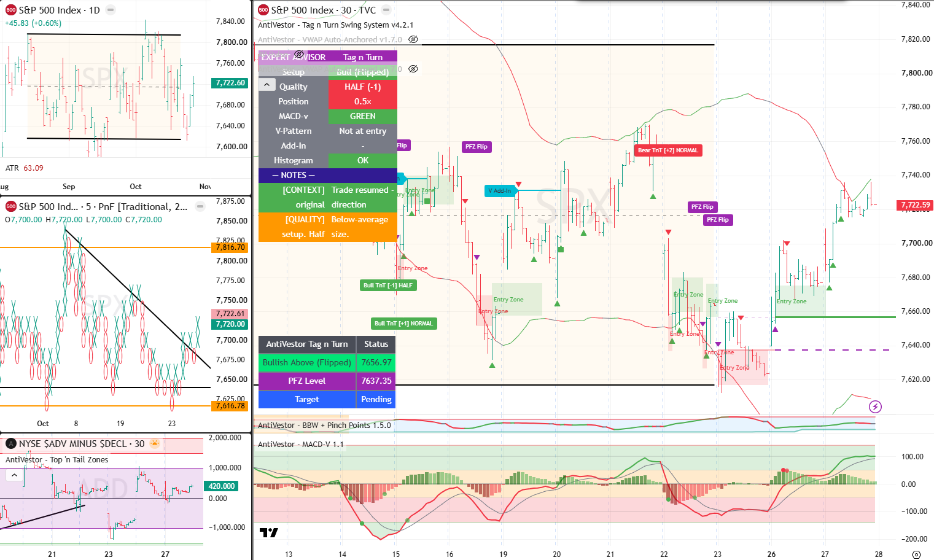Open chart settings via the hexagon icon

click(x=916, y=554)
